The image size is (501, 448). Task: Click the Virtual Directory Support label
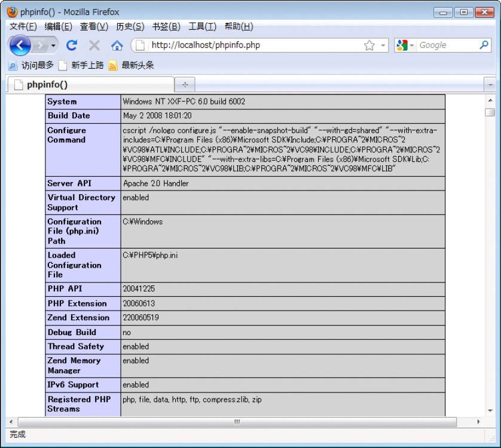click(x=81, y=202)
